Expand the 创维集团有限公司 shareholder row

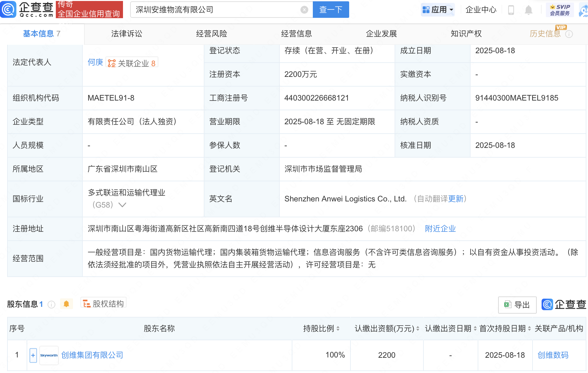(33, 355)
